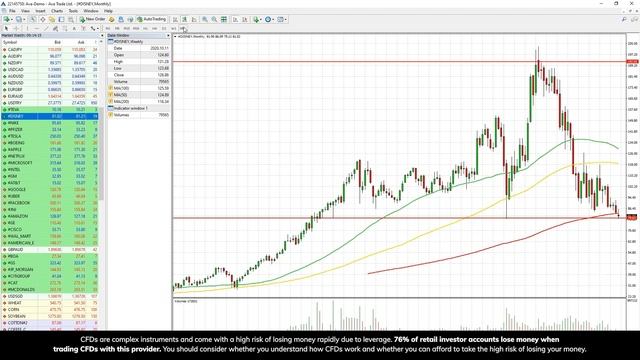This screenshot has width=640, height=360.
Task: Switch timeframe to H1
Action: tap(145, 28)
